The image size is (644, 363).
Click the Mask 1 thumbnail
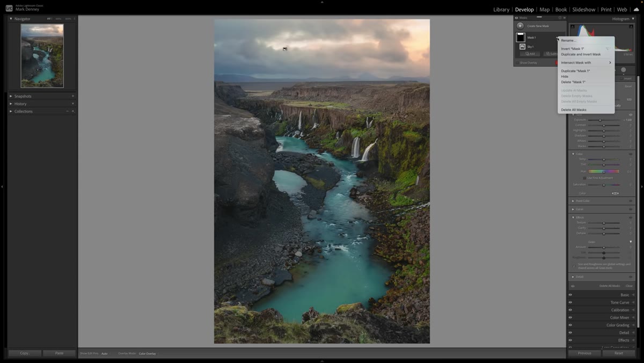(x=520, y=38)
